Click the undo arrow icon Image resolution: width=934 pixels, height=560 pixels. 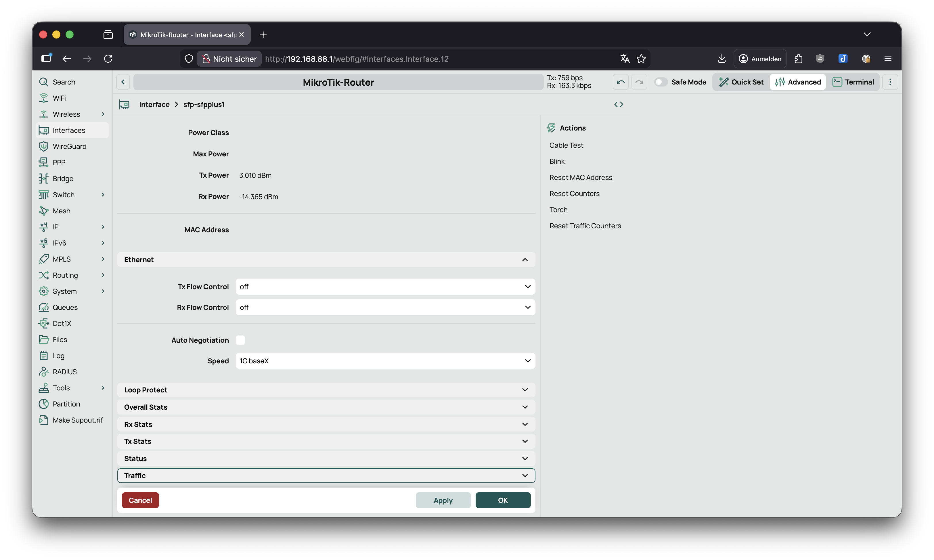point(621,82)
